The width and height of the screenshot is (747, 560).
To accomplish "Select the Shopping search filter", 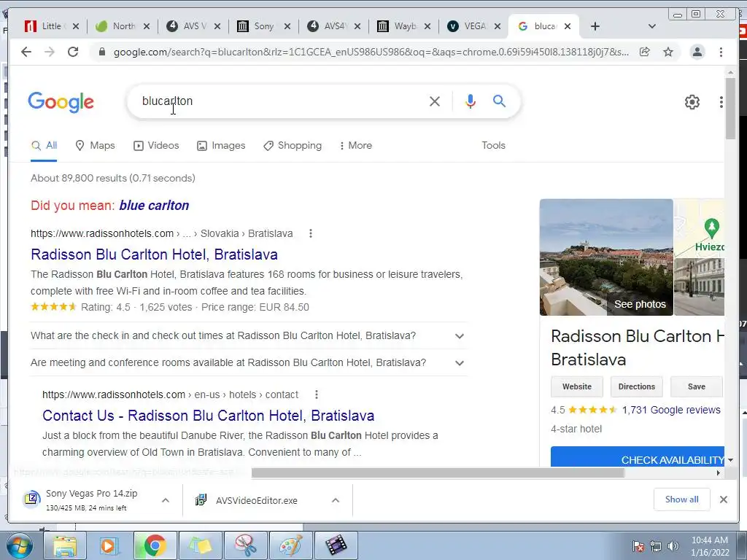I will (293, 146).
